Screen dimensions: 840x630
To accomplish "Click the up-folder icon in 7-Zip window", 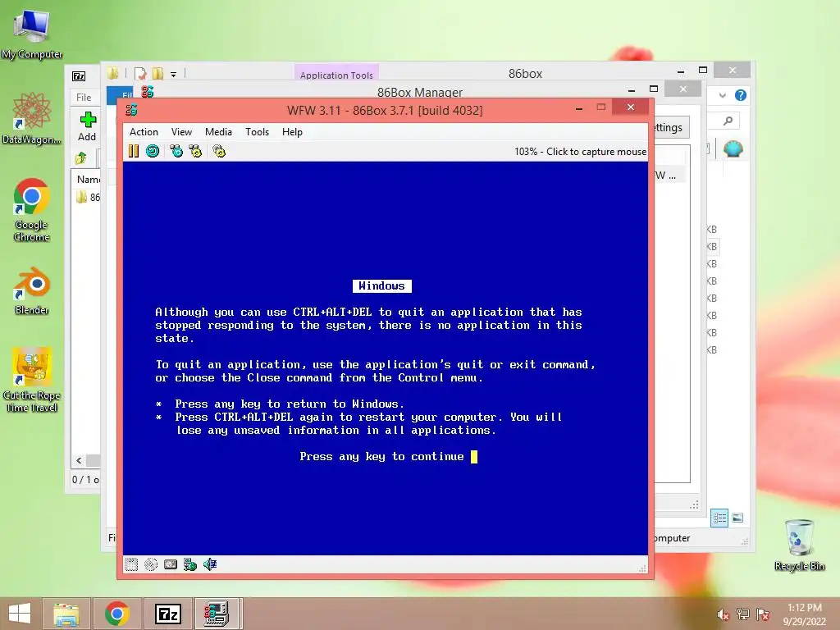I will coord(81,158).
